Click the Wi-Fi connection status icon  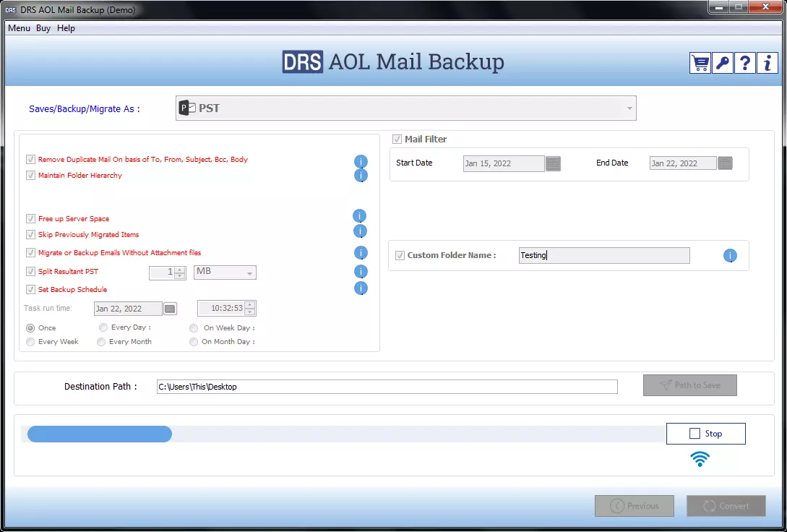click(700, 458)
